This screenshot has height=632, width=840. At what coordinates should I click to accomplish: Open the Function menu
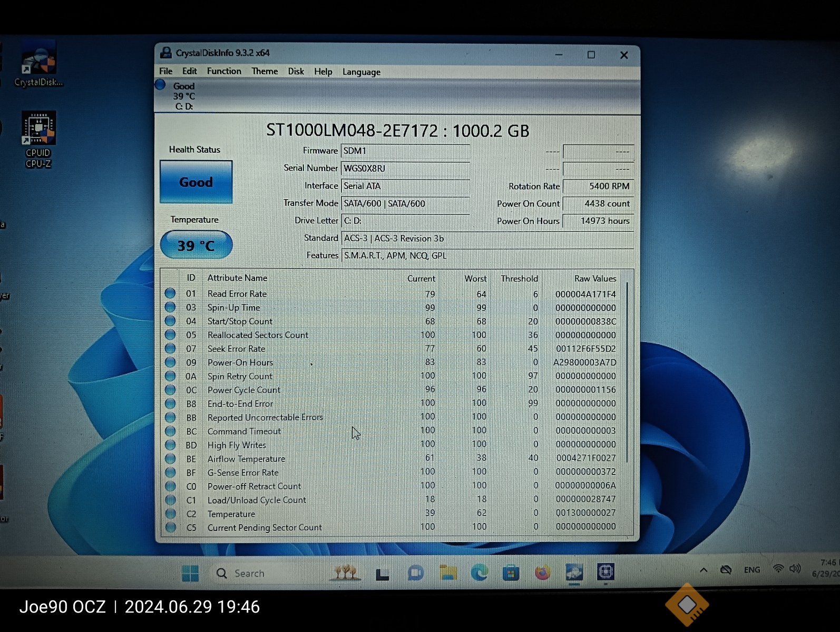pyautogui.click(x=224, y=71)
